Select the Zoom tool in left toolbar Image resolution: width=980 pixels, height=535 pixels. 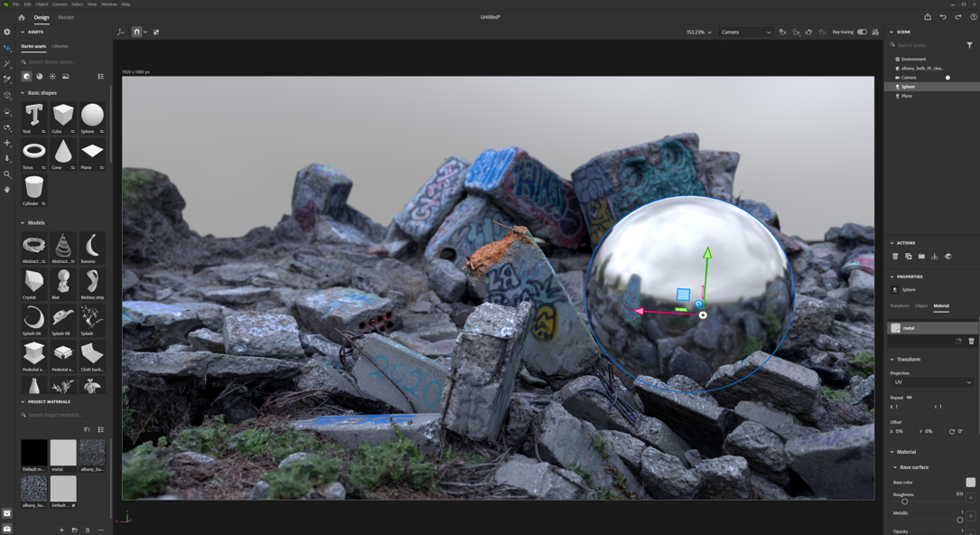click(x=7, y=174)
